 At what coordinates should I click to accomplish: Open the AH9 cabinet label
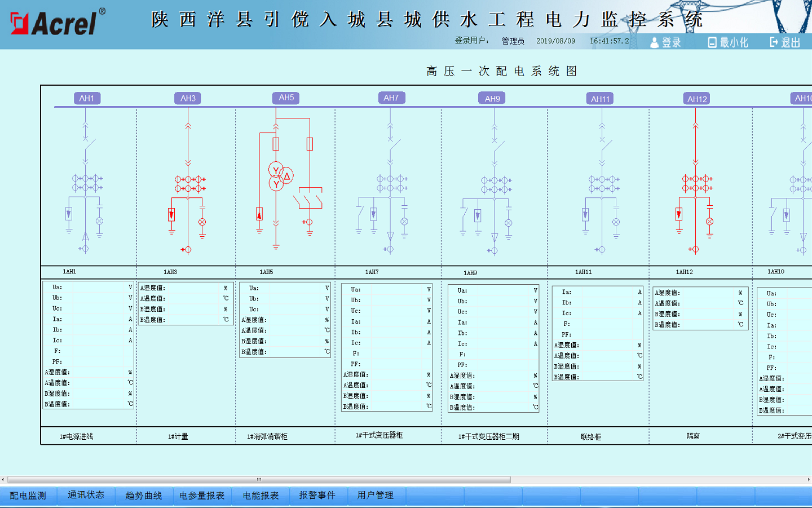pos(492,98)
